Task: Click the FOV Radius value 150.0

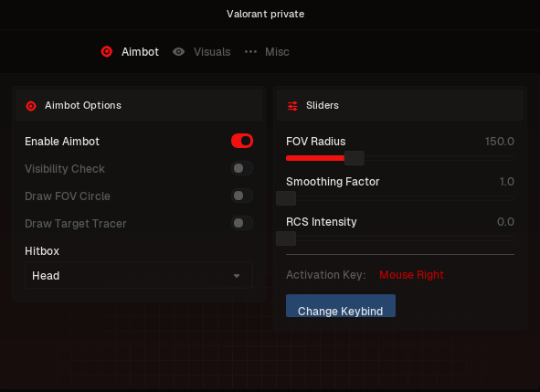Action: tap(500, 142)
